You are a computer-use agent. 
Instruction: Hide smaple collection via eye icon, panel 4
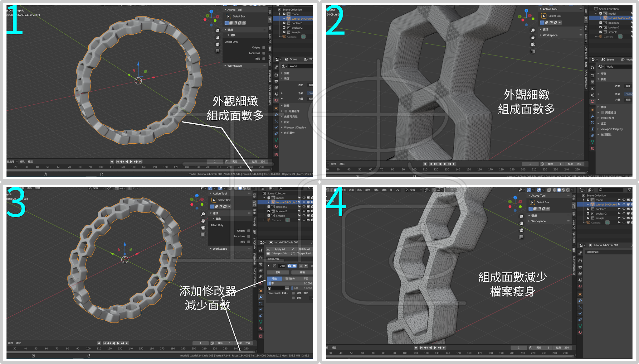coord(624,218)
